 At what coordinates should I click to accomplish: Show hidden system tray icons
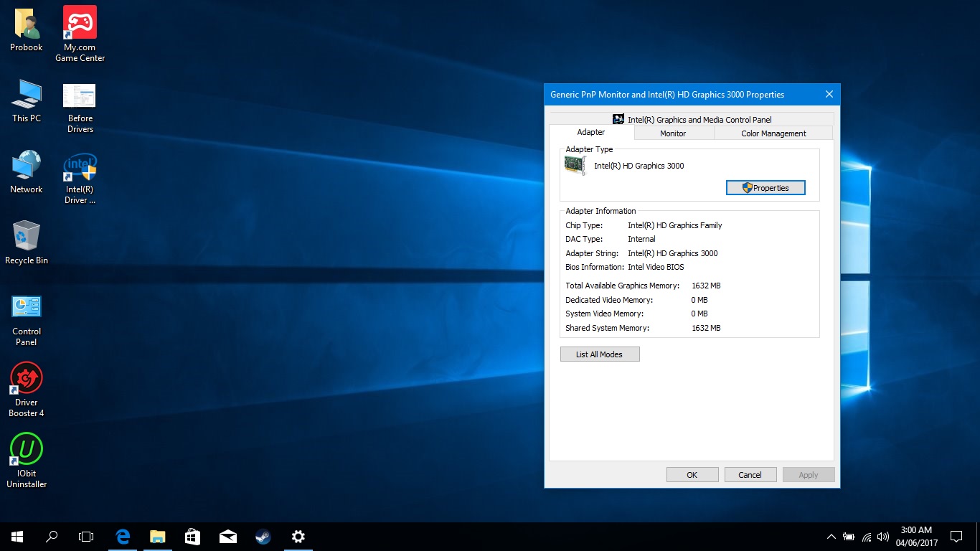pos(831,537)
